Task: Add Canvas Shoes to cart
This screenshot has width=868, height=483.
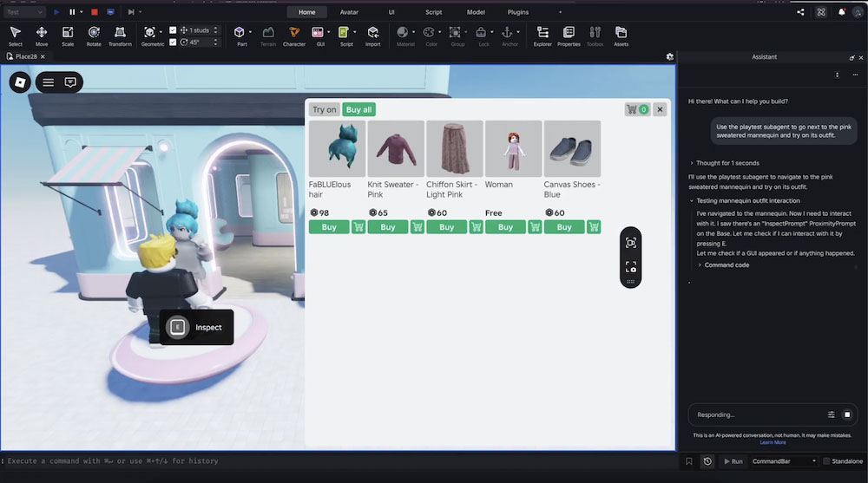Action: pyautogui.click(x=594, y=227)
